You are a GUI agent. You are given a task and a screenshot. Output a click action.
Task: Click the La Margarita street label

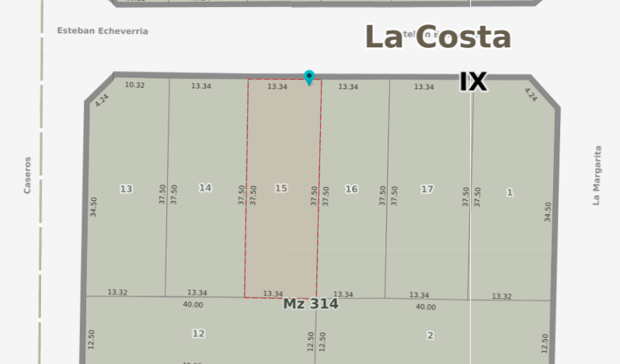[597, 175]
